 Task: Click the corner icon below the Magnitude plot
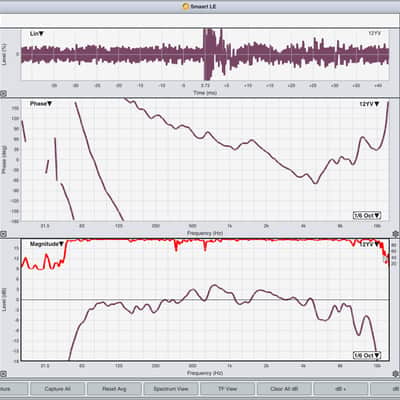coord(2,374)
